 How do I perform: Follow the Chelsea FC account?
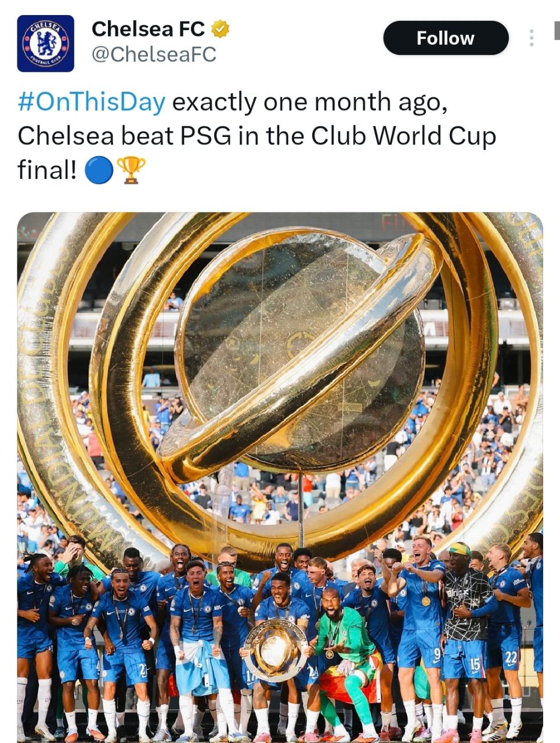pos(445,38)
